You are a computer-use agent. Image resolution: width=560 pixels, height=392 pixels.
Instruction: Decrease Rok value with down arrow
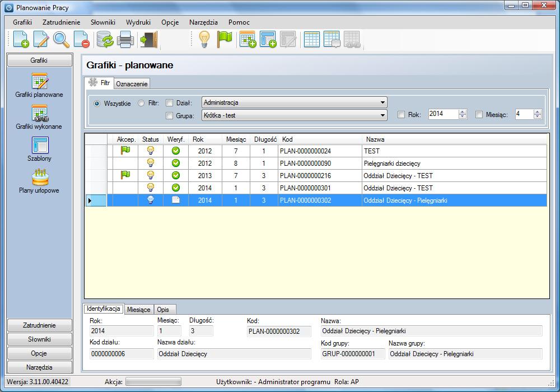coord(463,116)
